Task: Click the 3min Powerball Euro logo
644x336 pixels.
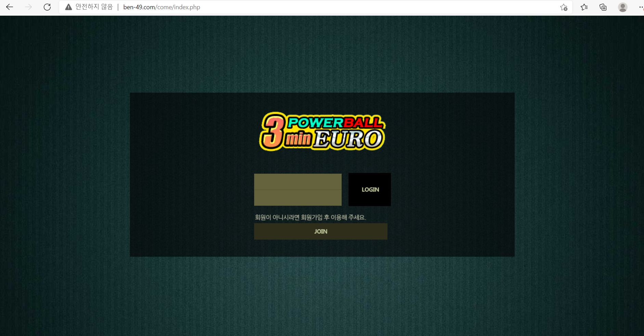Action: pos(322,132)
